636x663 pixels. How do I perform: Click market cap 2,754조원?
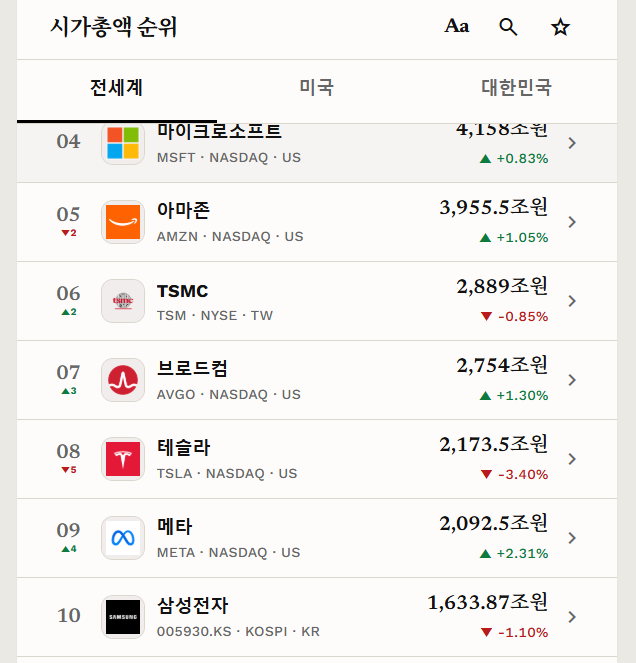coord(502,365)
